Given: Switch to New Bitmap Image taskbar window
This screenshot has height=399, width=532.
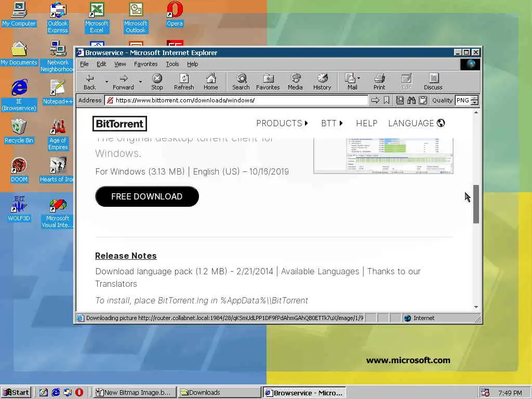Looking at the screenshot, I should 135,393.
